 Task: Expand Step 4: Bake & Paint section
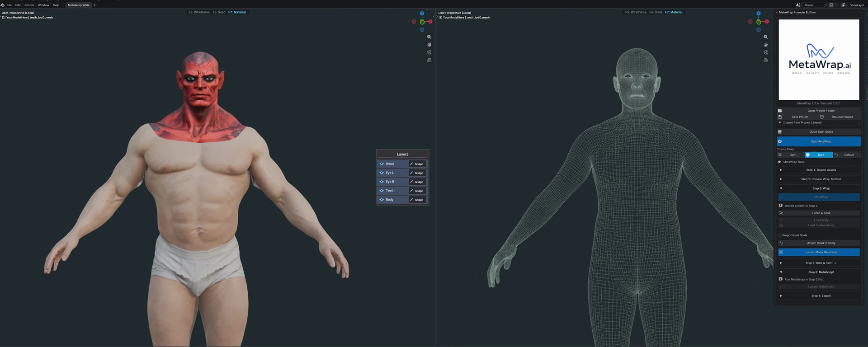pos(819,263)
